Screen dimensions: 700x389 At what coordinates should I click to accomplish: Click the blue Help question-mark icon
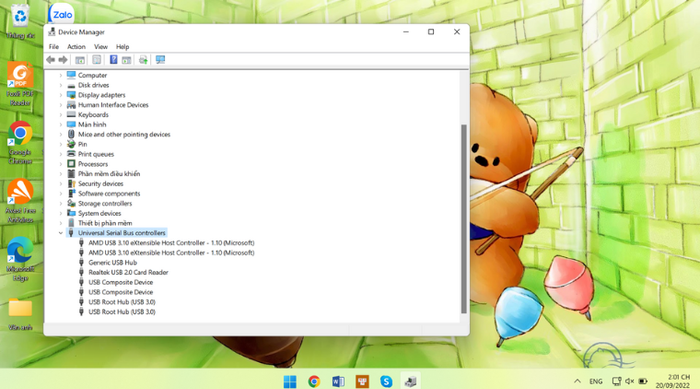[x=113, y=60]
